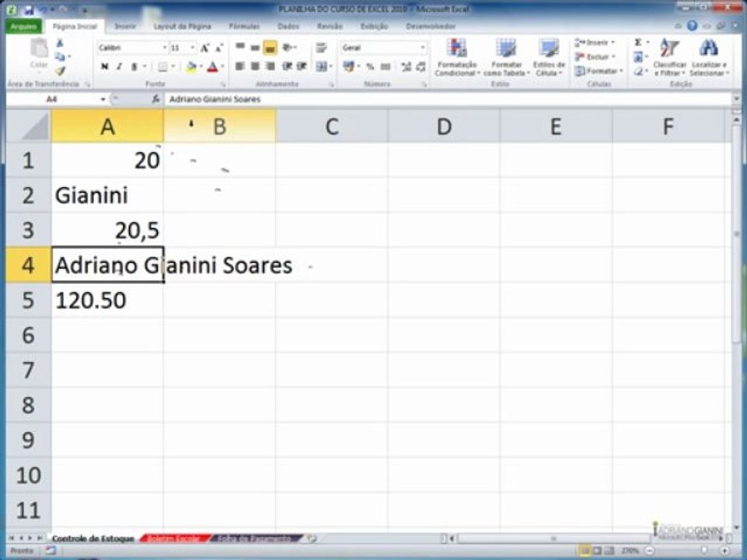Click the Inserir cells button
Screen dimensions: 747x560
[594, 43]
